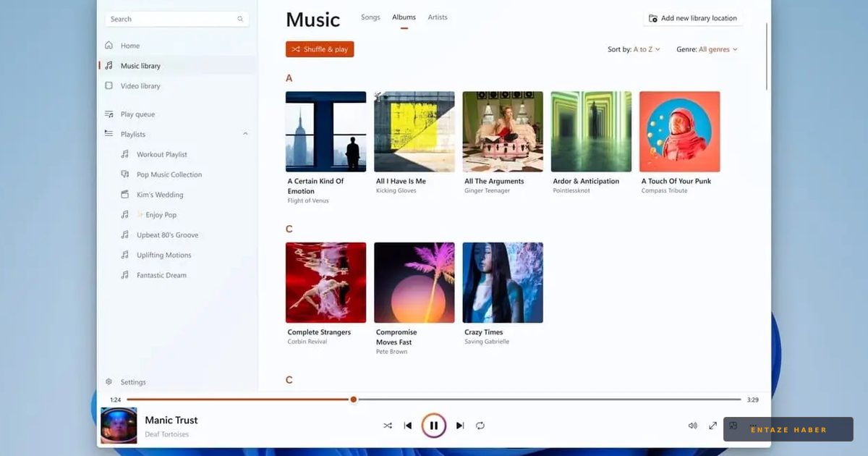Collapse the Playlists group chevron
Image resolution: width=868 pixels, height=456 pixels.
tap(245, 134)
